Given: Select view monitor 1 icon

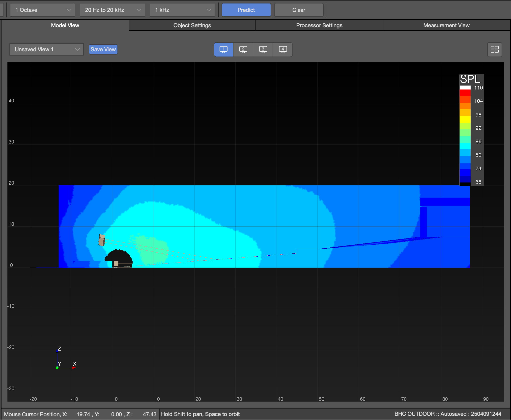Looking at the screenshot, I should click(223, 49).
